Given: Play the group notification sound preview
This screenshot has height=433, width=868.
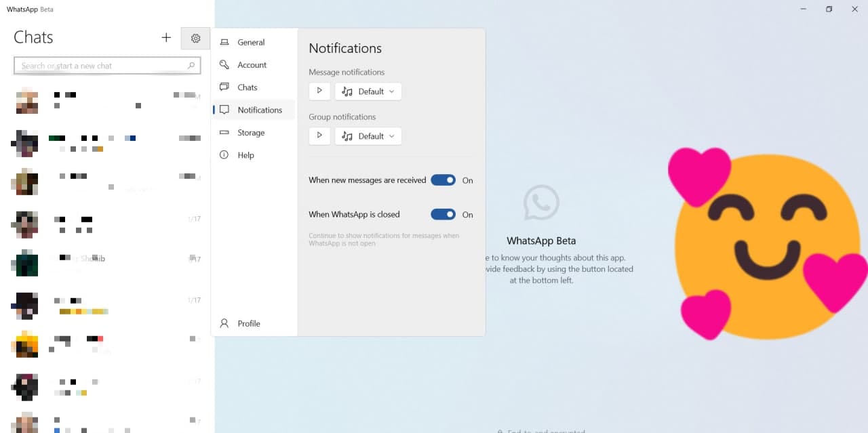Looking at the screenshot, I should [x=319, y=136].
